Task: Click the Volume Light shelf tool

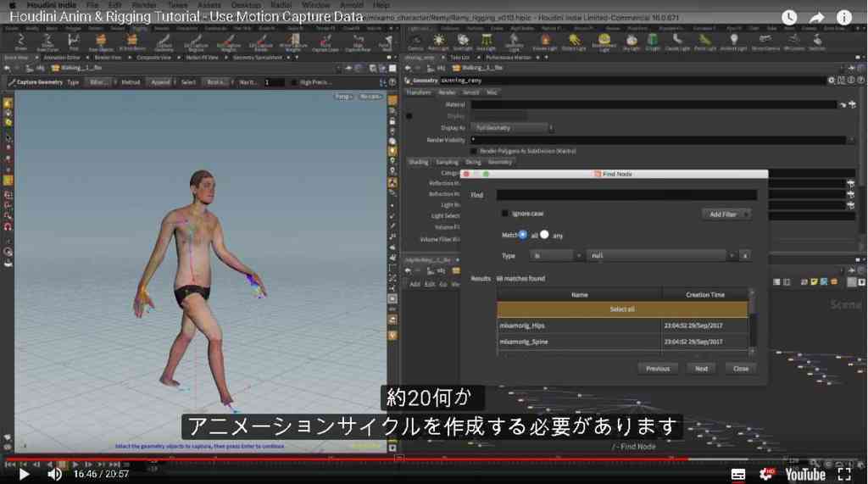Action: (x=545, y=42)
